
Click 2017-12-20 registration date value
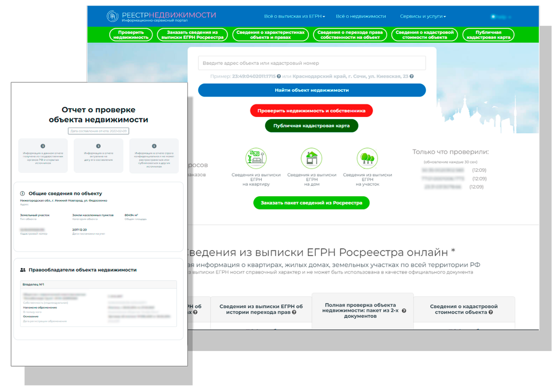click(80, 230)
